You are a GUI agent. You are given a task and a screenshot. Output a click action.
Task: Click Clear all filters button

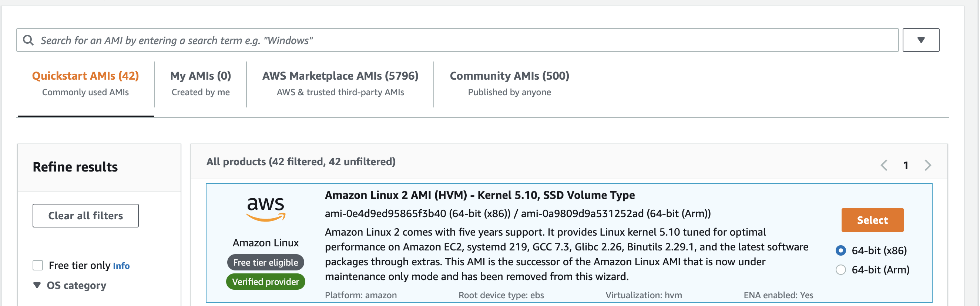click(85, 215)
